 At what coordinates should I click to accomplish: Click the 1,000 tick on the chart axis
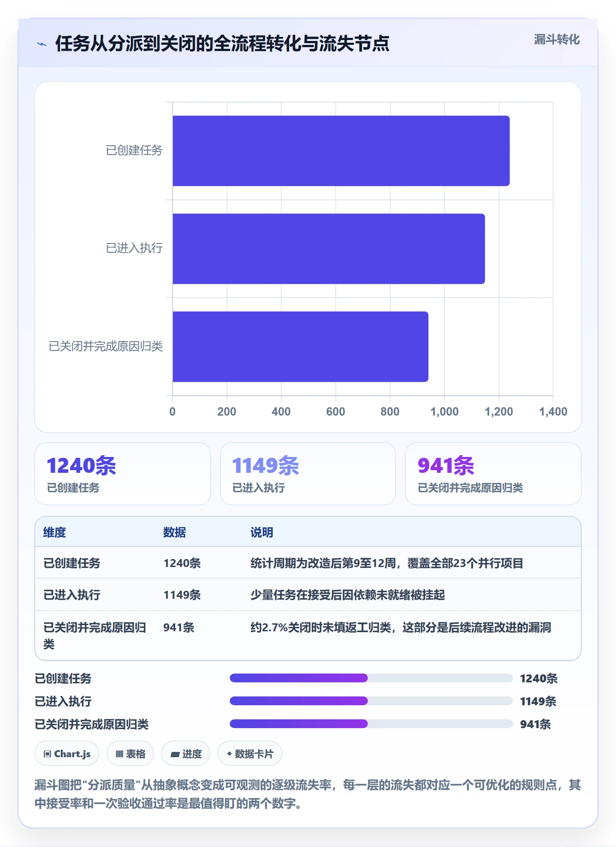tap(444, 412)
